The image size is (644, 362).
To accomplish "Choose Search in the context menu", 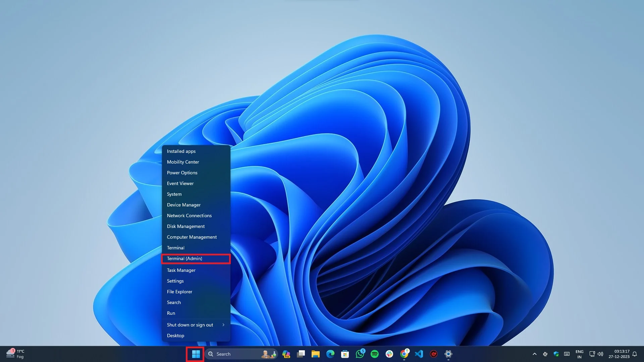I will [196, 302].
